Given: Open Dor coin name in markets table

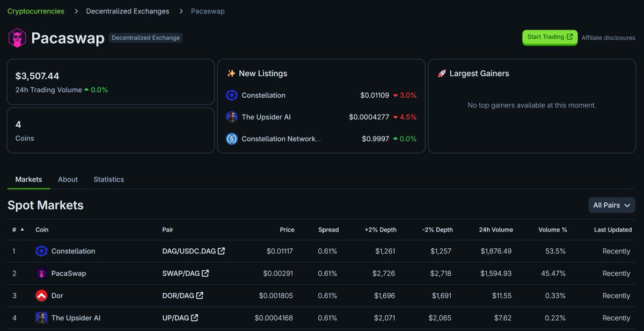Looking at the screenshot, I should 57,296.
